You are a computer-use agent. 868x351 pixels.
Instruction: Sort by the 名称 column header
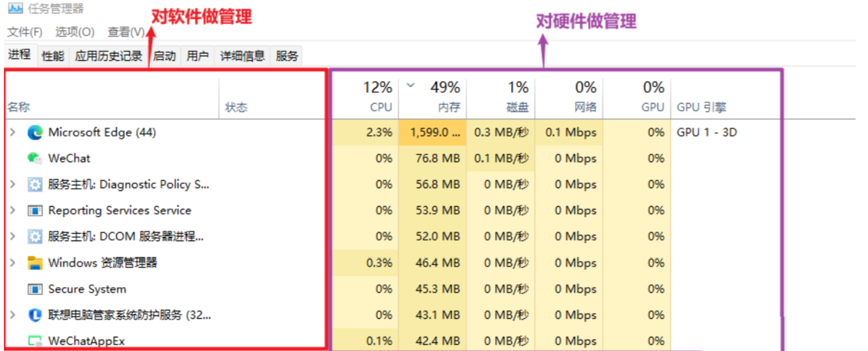click(112, 99)
